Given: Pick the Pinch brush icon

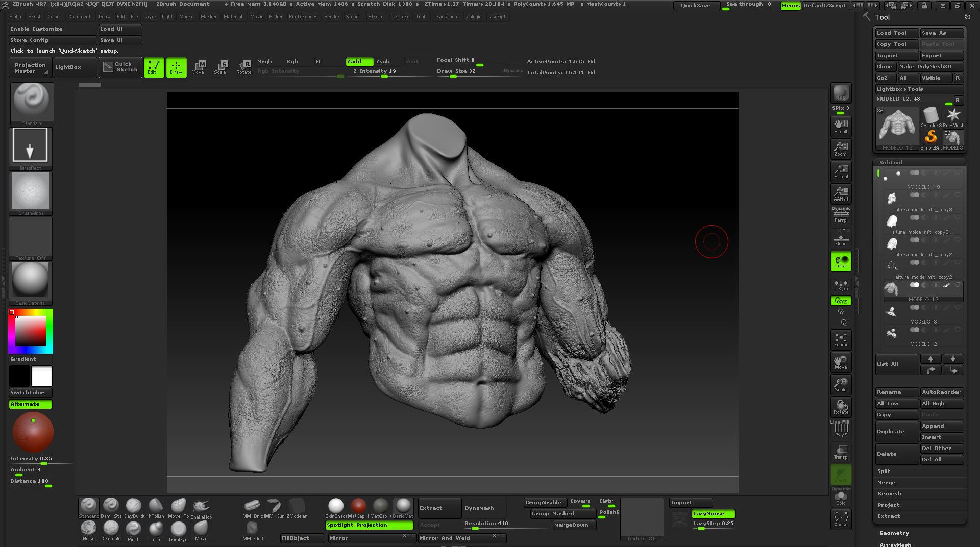Looking at the screenshot, I should tap(133, 531).
